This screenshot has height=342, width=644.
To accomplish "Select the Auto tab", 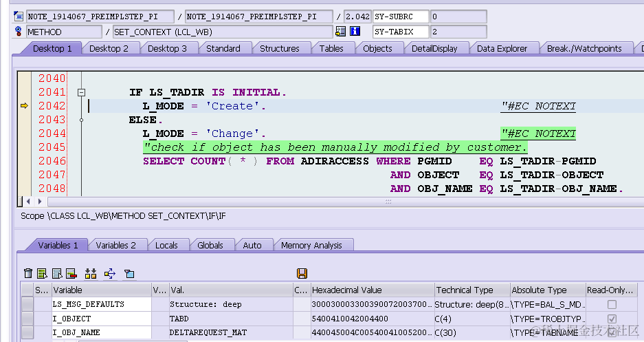I will [x=252, y=246].
